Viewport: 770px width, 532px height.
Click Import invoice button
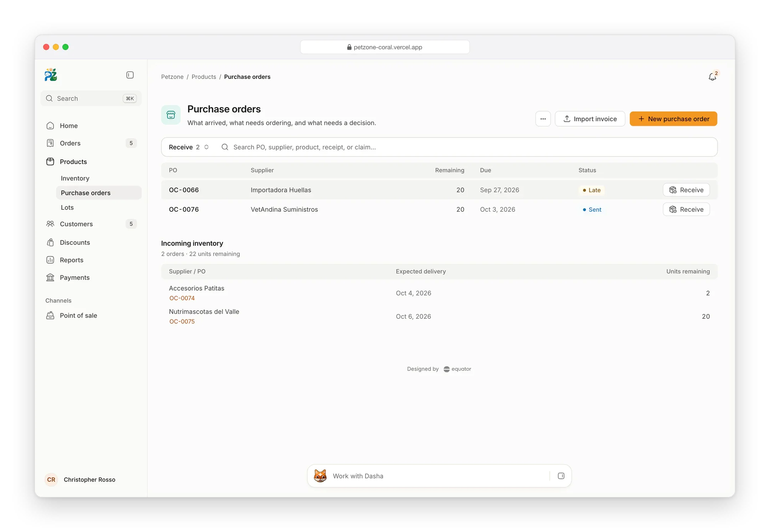pyautogui.click(x=590, y=119)
